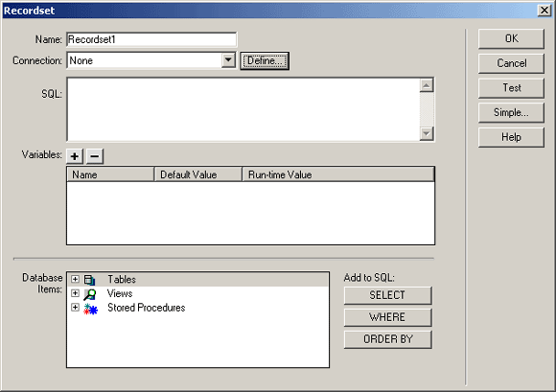This screenshot has width=556, height=392.
Task: Open the Connection dropdown list
Action: click(228, 60)
